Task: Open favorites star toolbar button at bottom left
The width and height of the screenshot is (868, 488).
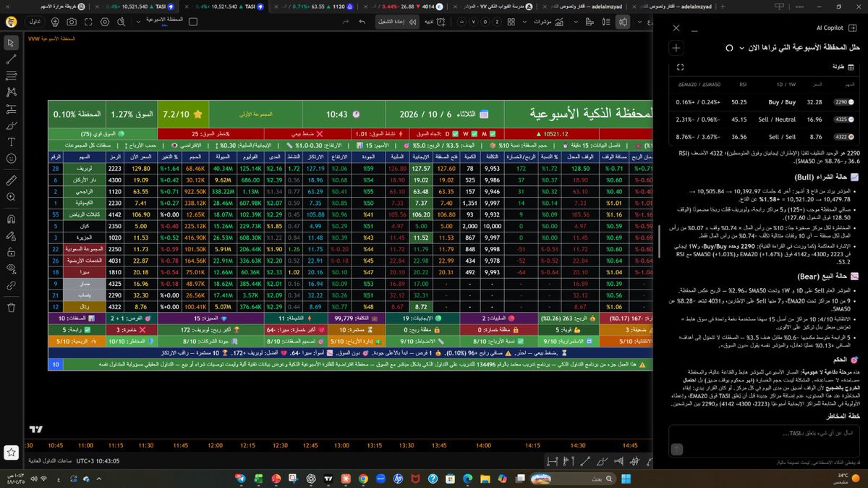Action: click(x=10, y=453)
